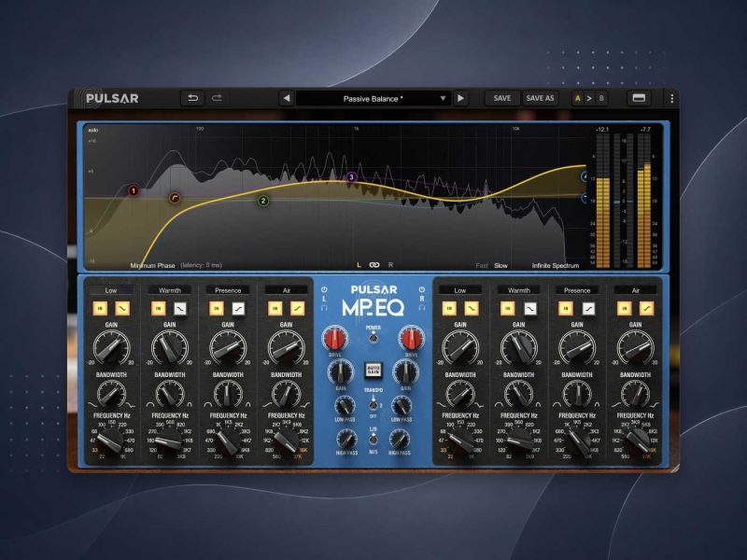The height and width of the screenshot is (560, 747).
Task: Toggle the right Warmth band IN button
Action: click(x=507, y=308)
